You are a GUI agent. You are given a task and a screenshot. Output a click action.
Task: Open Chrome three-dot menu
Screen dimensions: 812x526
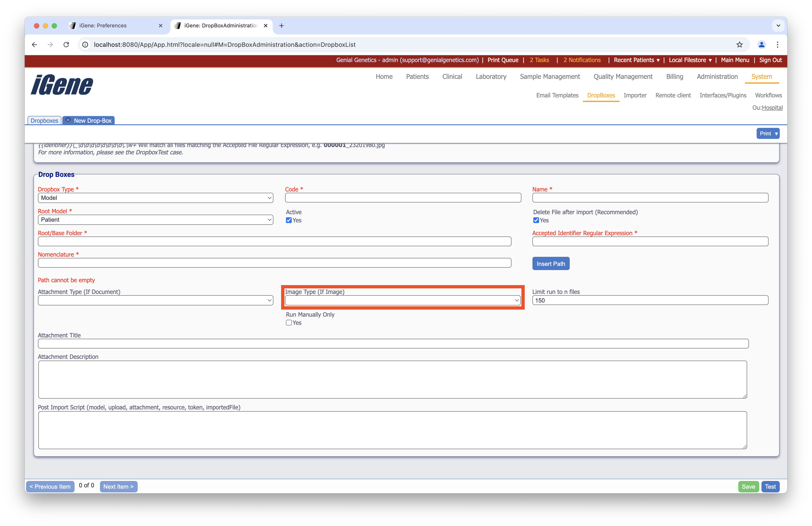[x=778, y=44]
